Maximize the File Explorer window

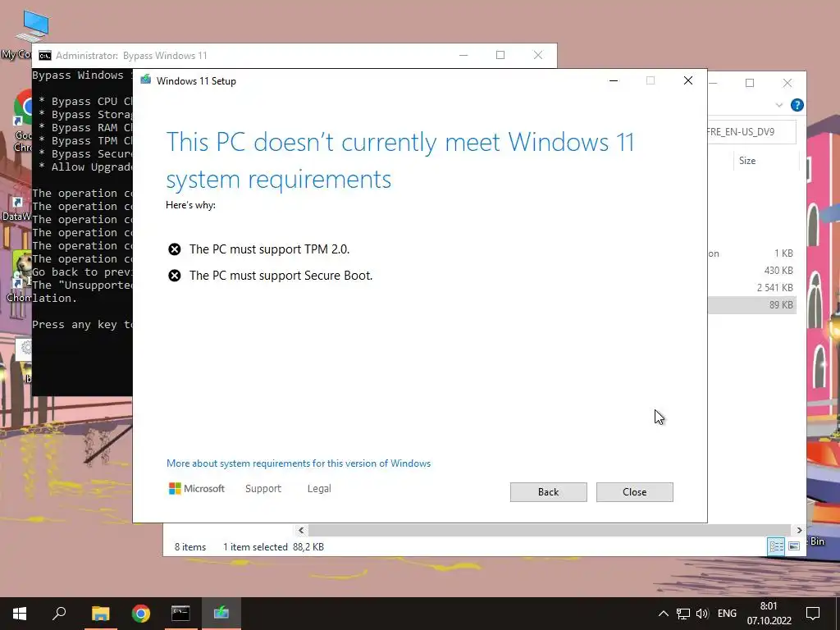pos(750,83)
